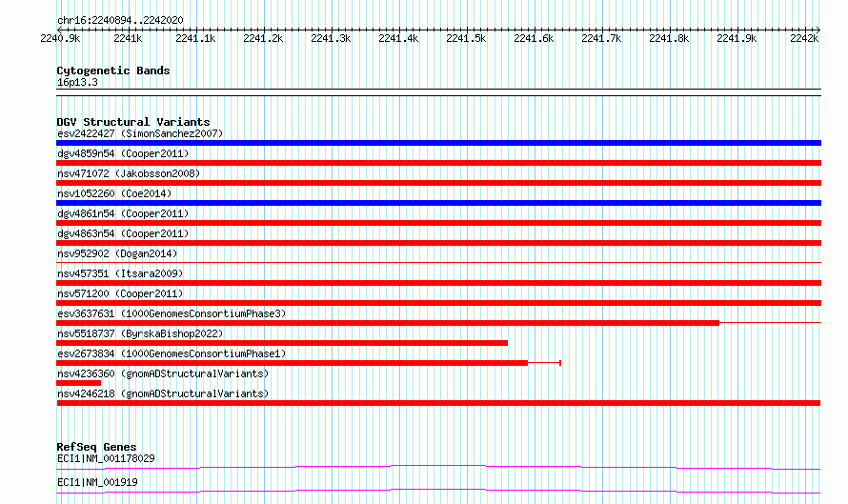The image size is (848, 504).
Task: Open esv2673834 (1000GenomesConsortiumPhase1) label
Action: tap(172, 353)
